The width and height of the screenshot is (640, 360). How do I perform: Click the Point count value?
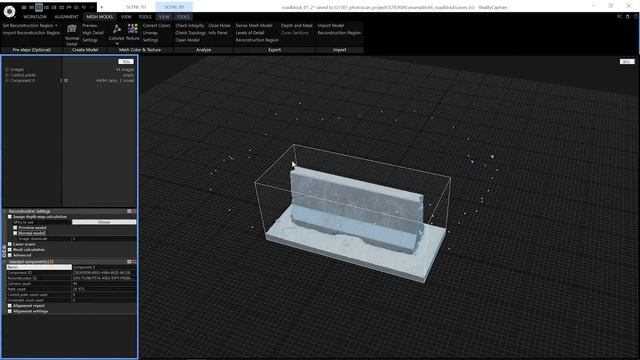104,289
